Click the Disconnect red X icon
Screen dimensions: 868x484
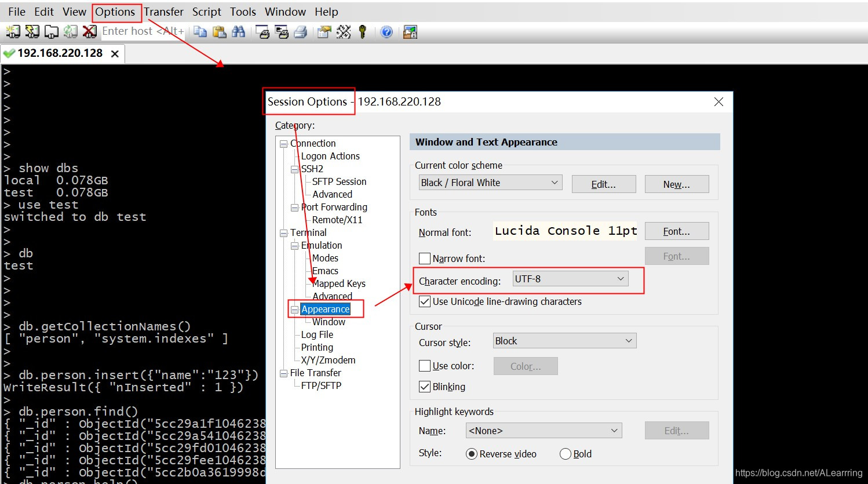(x=89, y=32)
